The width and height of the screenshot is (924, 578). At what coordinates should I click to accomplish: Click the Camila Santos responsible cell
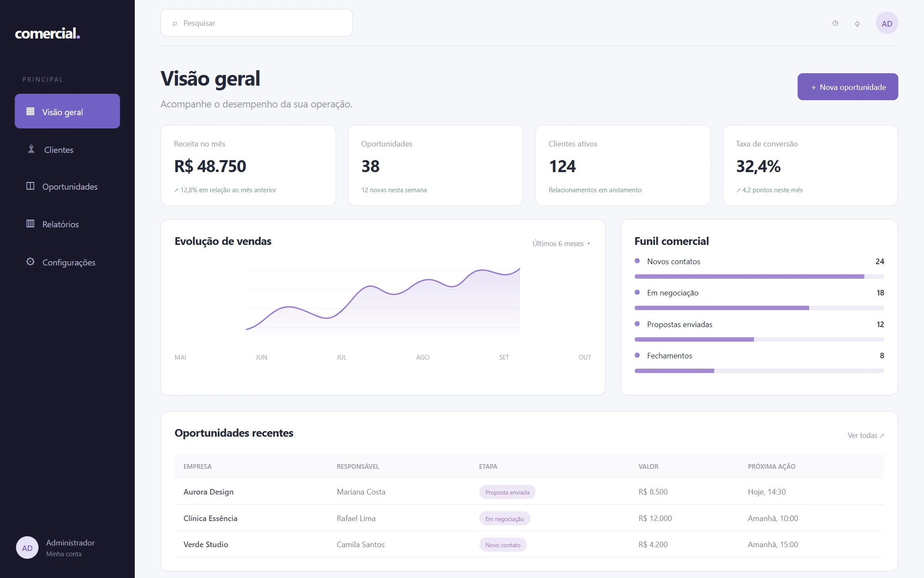[360, 545]
